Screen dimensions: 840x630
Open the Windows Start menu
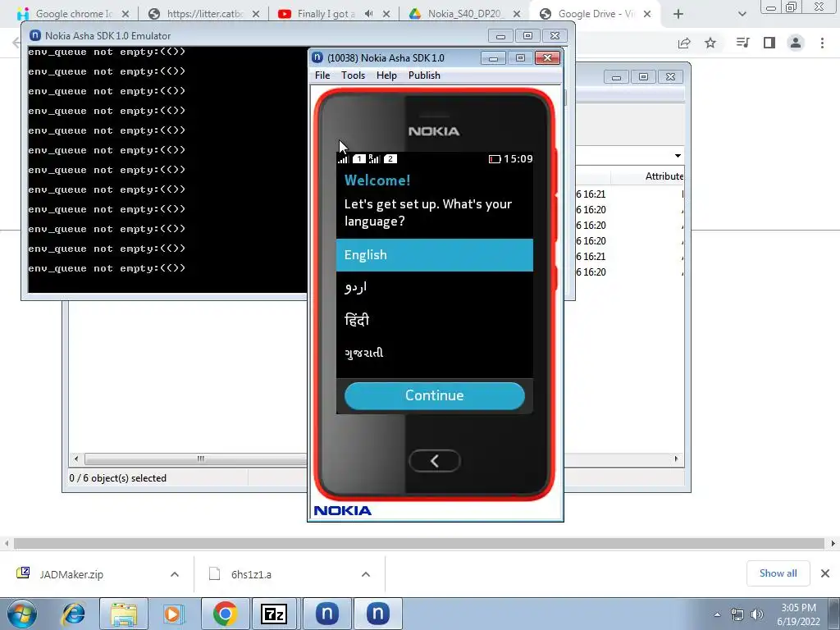[x=21, y=614]
